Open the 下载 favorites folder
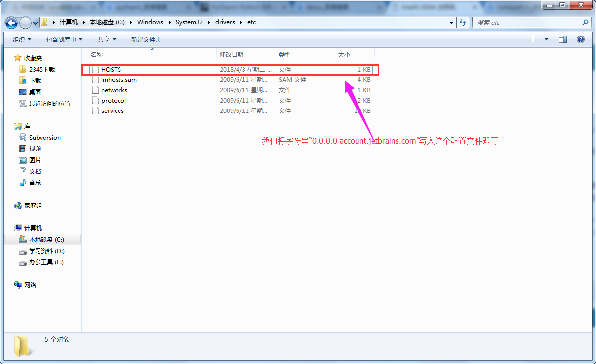The width and height of the screenshot is (596, 364). tap(35, 81)
